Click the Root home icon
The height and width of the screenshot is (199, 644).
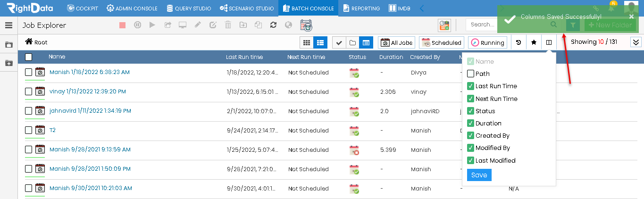tap(29, 42)
